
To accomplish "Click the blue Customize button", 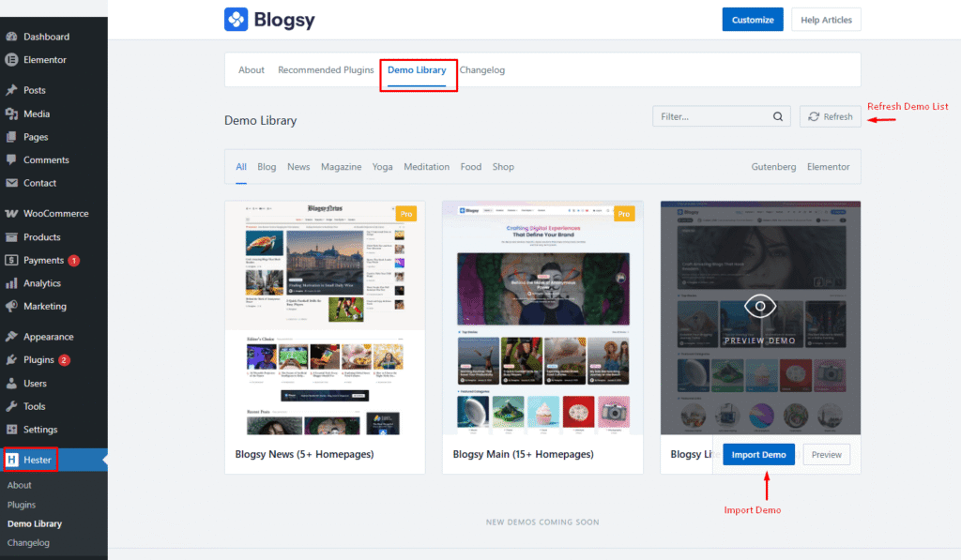I will [753, 20].
